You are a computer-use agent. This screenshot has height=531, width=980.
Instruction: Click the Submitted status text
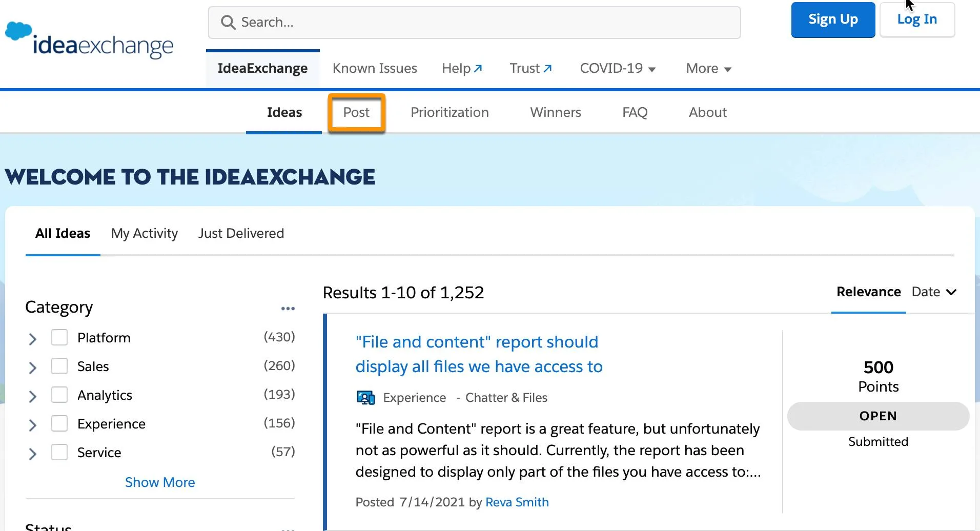pyautogui.click(x=878, y=442)
